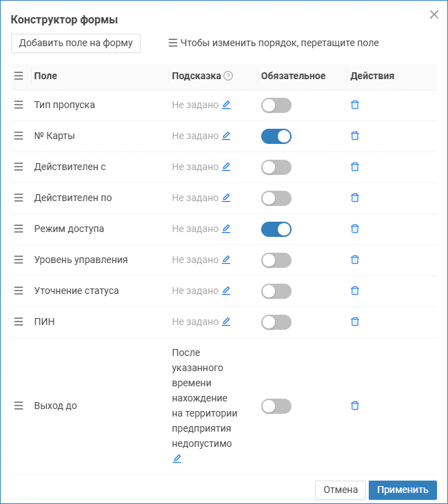The width and height of the screenshot is (448, 504).
Task: Turn off Режим доступа required switch
Action: [x=276, y=229]
